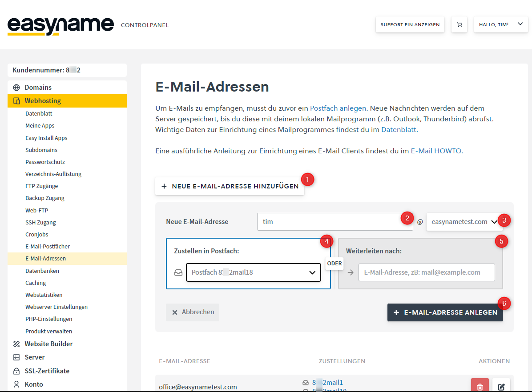Click 'Support PIN anzeigen' button
Screen dimensions: 532x392
tap(410, 24)
